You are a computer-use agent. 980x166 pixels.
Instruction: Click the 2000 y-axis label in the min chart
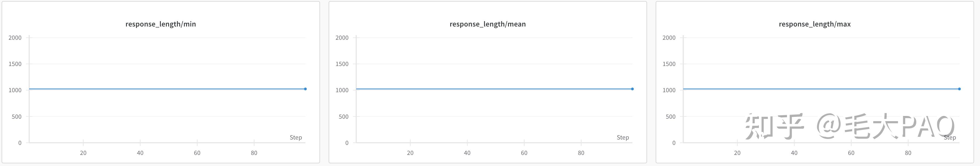[x=15, y=38]
